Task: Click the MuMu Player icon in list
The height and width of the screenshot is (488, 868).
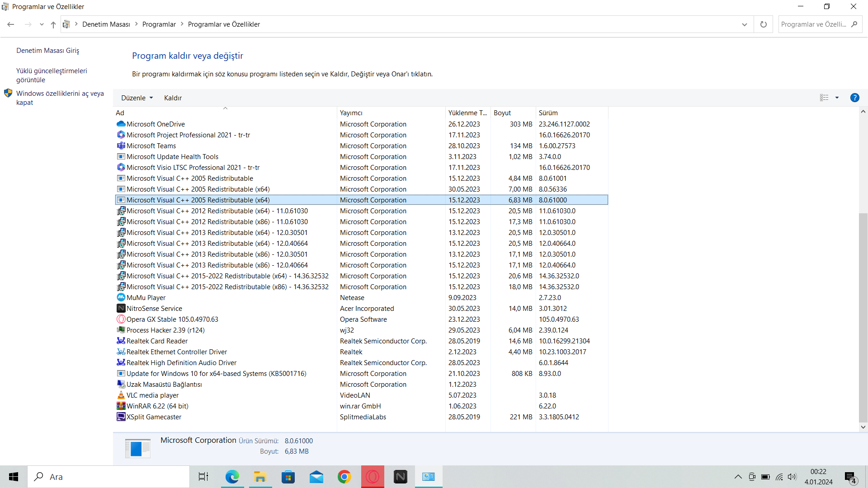Action: click(x=121, y=298)
